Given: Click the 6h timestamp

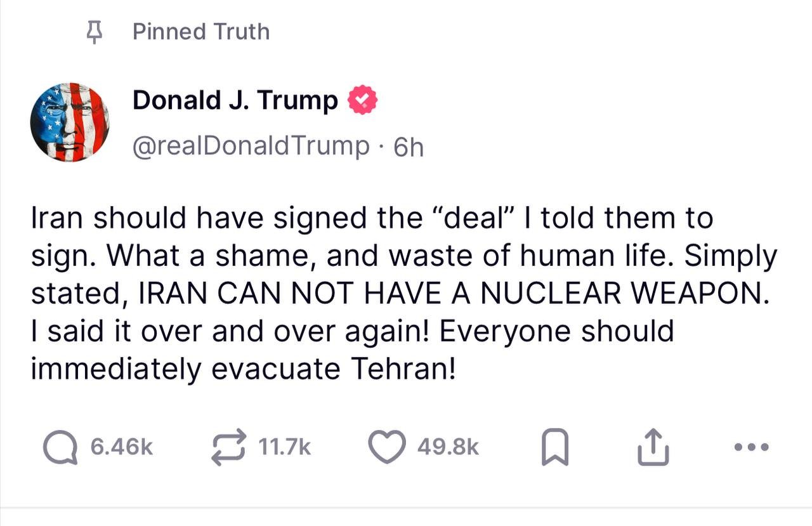Looking at the screenshot, I should coord(409,147).
